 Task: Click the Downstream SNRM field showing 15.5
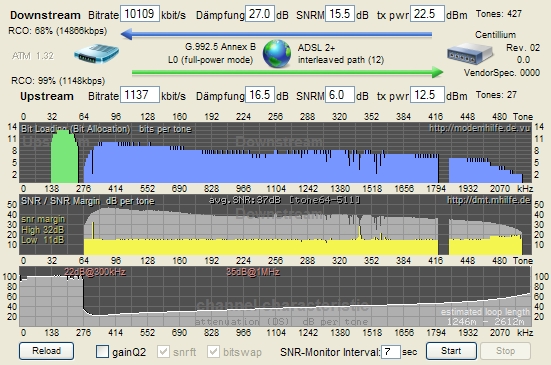pos(340,14)
